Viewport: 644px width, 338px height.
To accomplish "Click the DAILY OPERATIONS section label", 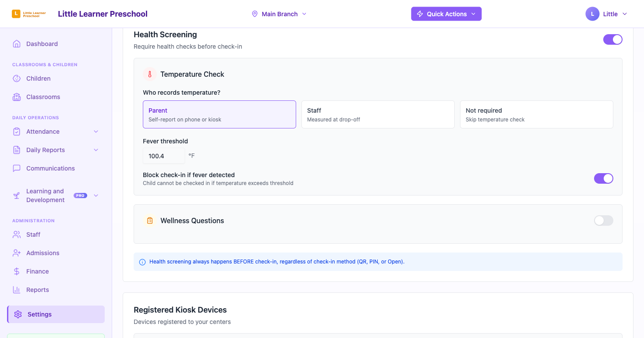I will 35,117.
